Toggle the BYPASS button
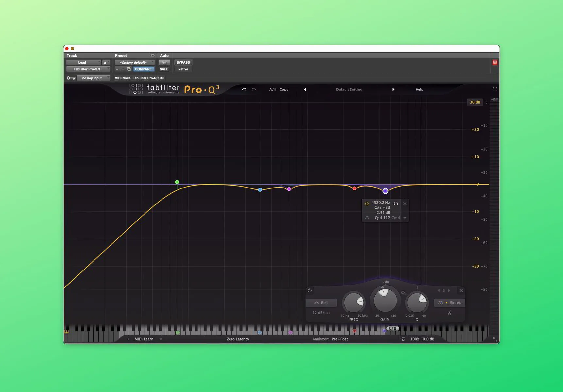Image resolution: width=563 pixels, height=392 pixels. pyautogui.click(x=183, y=62)
